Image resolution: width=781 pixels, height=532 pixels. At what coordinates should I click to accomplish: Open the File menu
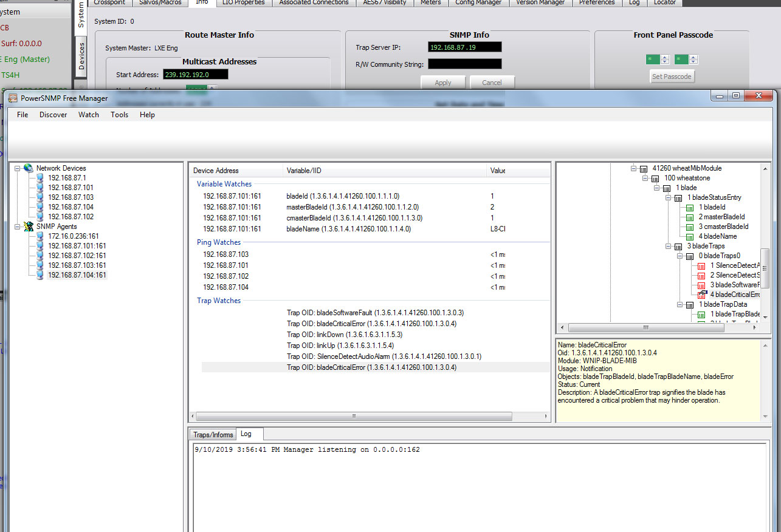click(22, 115)
